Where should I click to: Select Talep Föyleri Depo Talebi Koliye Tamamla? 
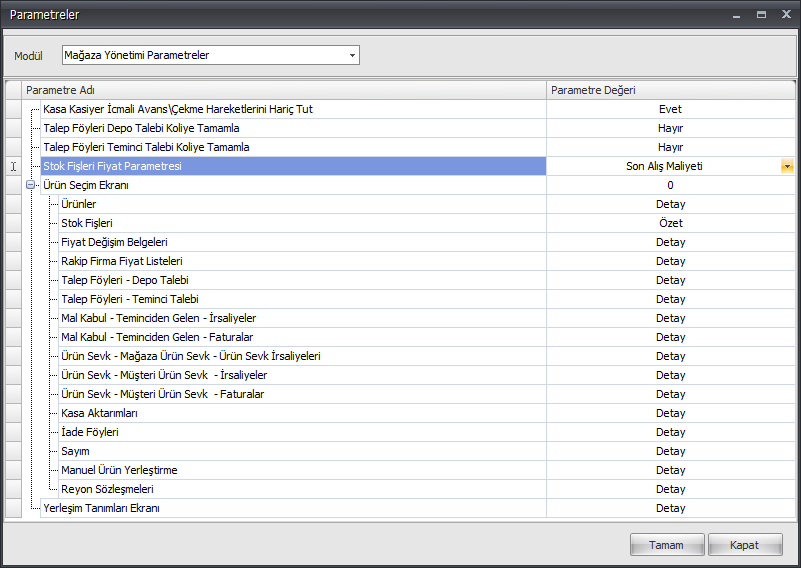(293, 128)
